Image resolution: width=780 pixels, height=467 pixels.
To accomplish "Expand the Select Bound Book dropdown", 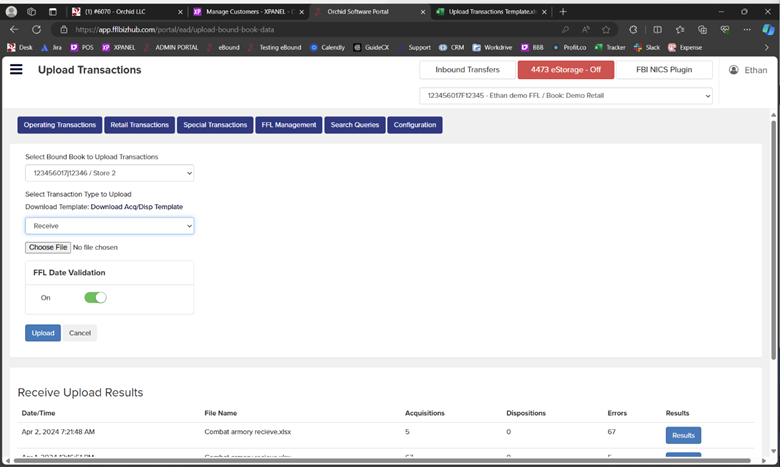I will [x=109, y=173].
